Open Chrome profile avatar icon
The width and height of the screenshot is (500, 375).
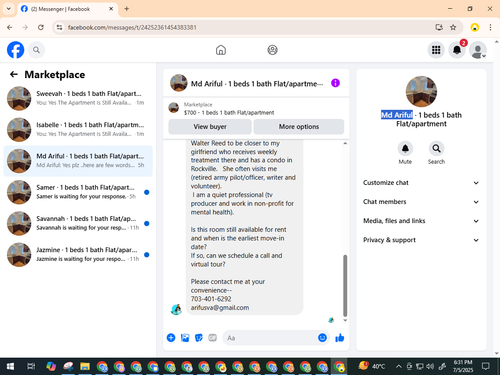pos(475,27)
